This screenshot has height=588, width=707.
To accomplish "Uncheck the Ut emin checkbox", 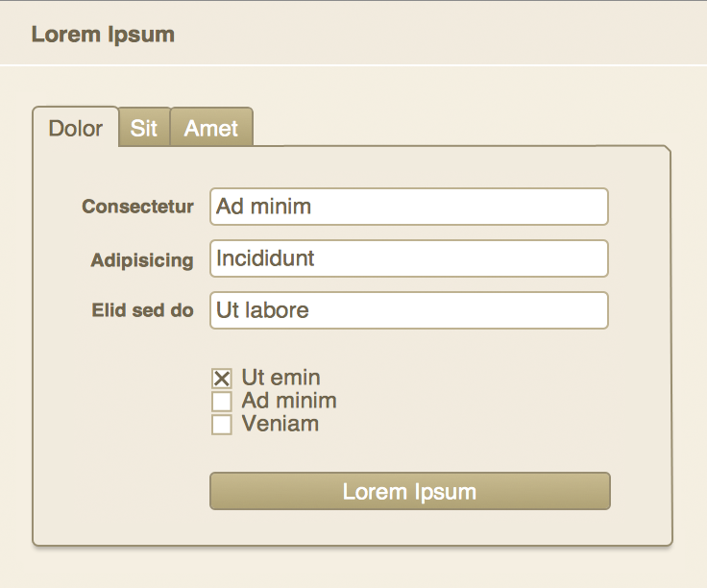I will click(x=222, y=378).
